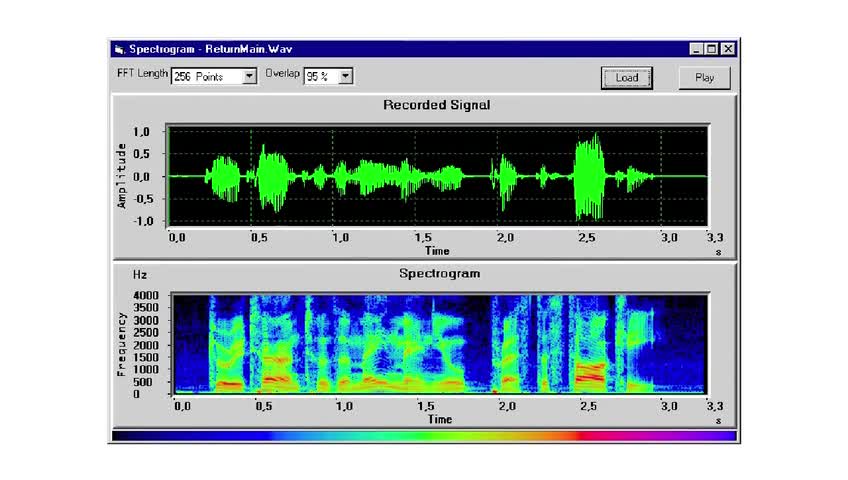Open the Overlap percentage dropdown arrow

coord(345,76)
